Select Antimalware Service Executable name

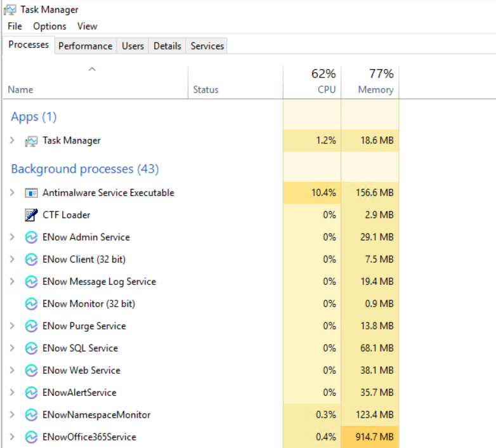108,193
